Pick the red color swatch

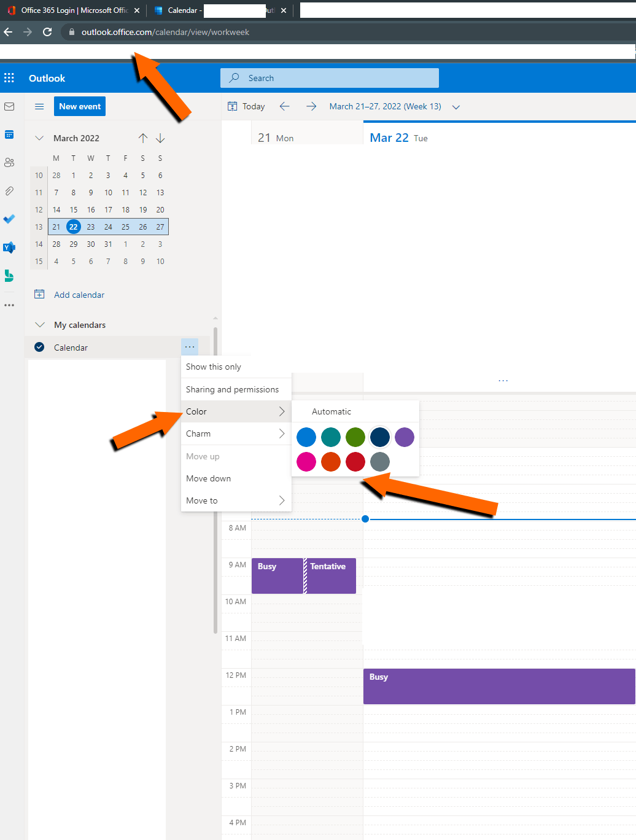click(355, 462)
